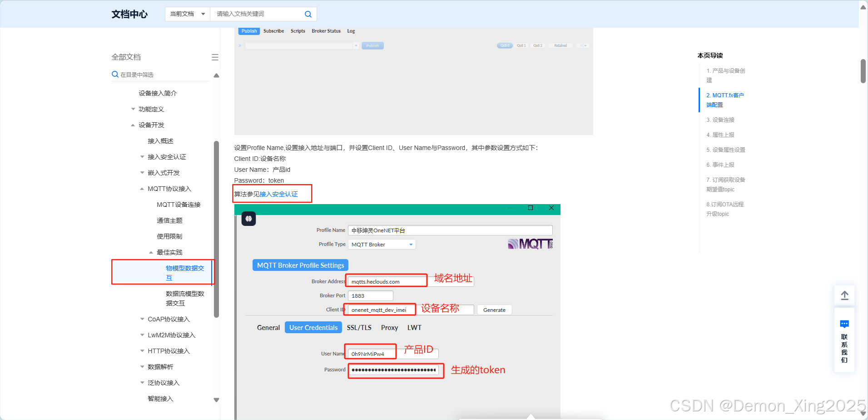Open the 联系我们 chat icon

click(x=844, y=324)
